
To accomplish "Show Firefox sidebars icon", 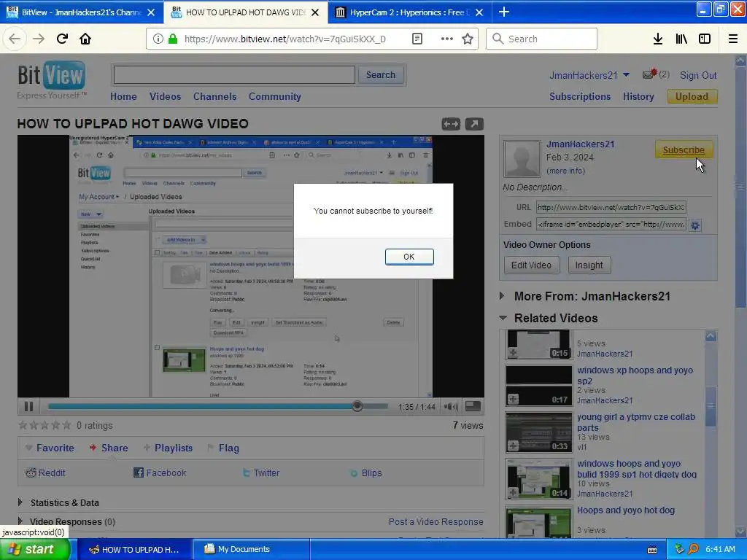I will pos(705,39).
